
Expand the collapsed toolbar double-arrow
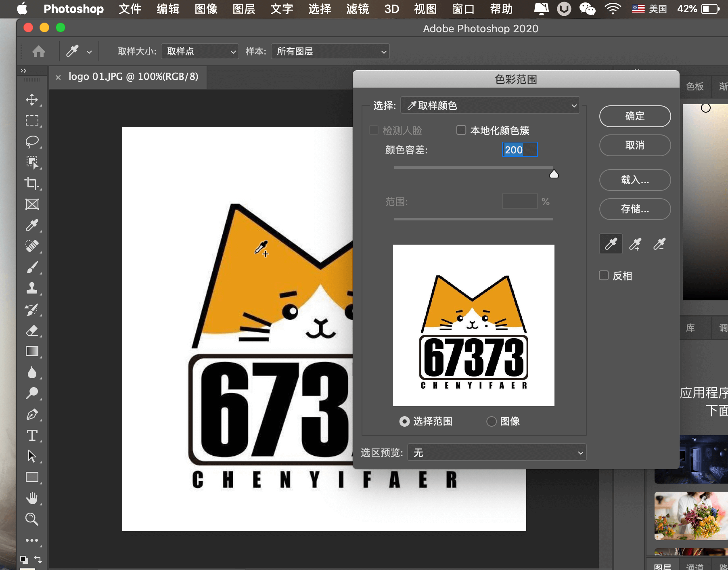tap(23, 71)
